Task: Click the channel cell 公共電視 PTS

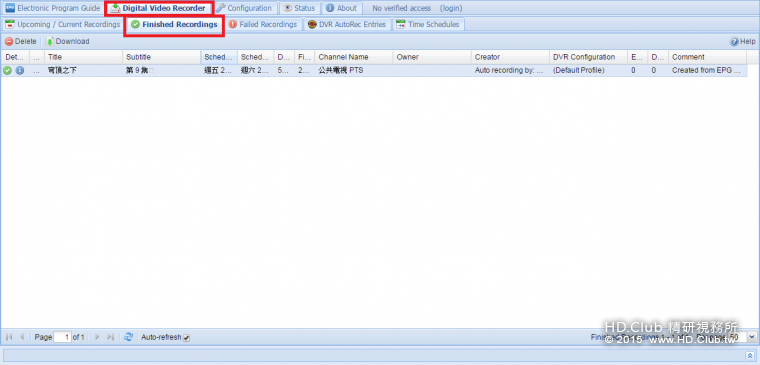Action: 341,70
